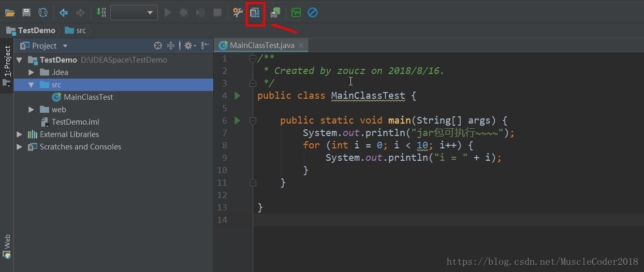The width and height of the screenshot is (644, 272).
Task: Click run gutter icon beside class declaration
Action: (x=237, y=96)
